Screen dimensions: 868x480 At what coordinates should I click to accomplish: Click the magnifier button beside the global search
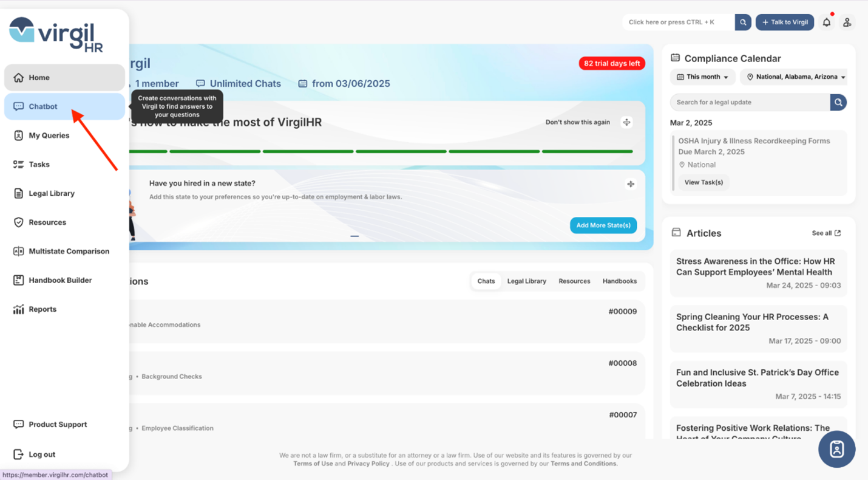pos(743,22)
